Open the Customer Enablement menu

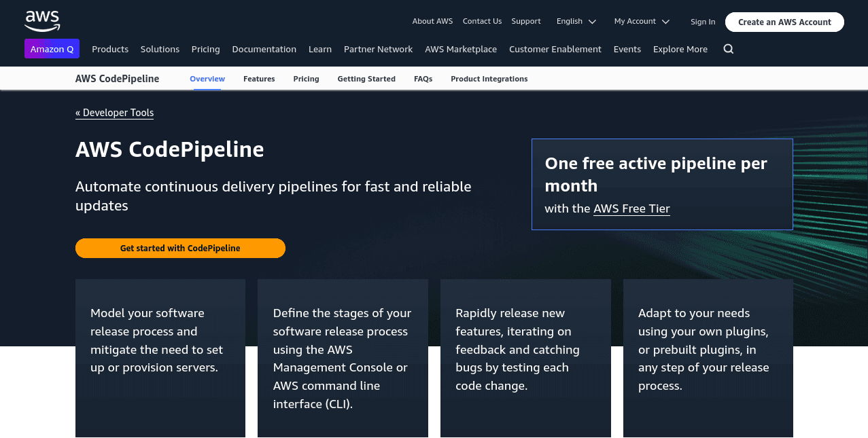(555, 49)
